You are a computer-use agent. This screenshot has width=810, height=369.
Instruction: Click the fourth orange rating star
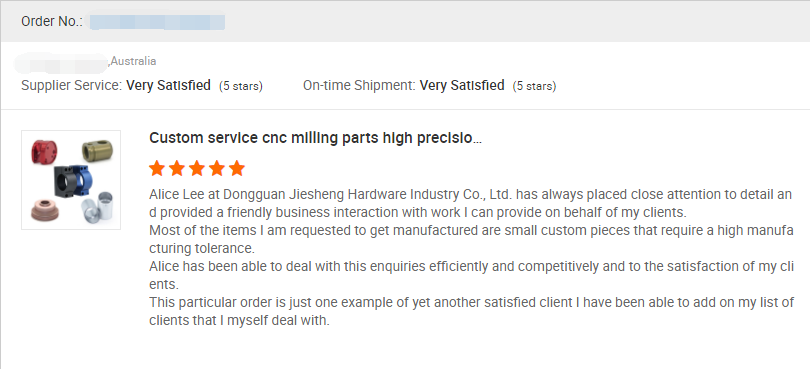coord(216,168)
